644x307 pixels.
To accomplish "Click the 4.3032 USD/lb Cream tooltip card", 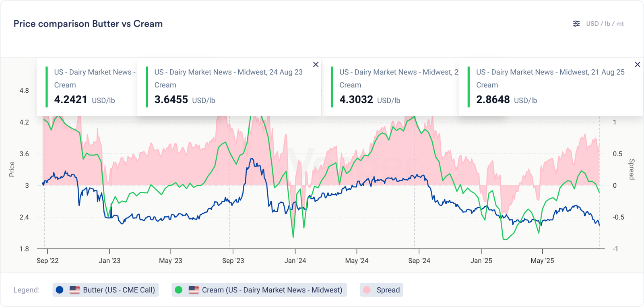I will click(392, 87).
